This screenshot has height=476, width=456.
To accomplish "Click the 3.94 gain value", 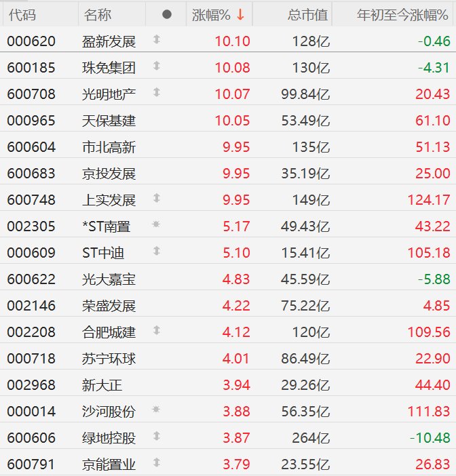I will [236, 385].
